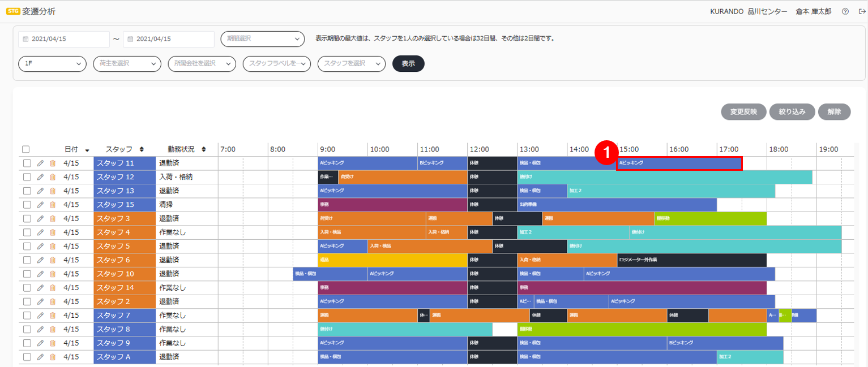Check the box for the スタッフ 11 row

pyautogui.click(x=27, y=163)
